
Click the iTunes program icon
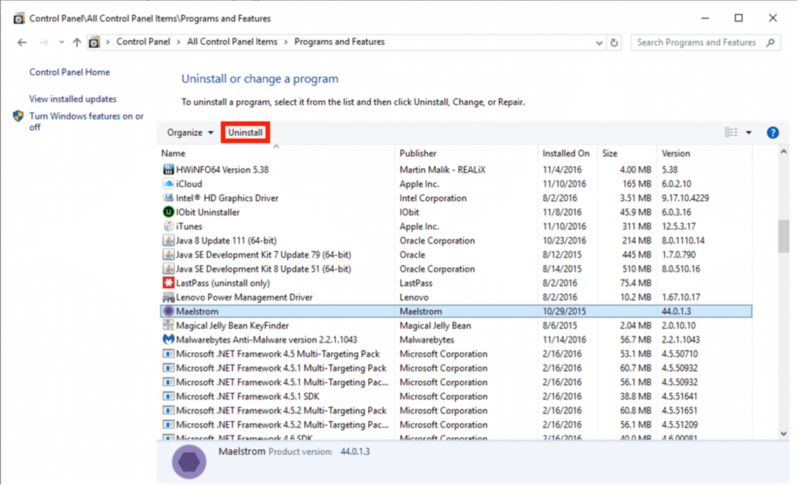point(168,226)
